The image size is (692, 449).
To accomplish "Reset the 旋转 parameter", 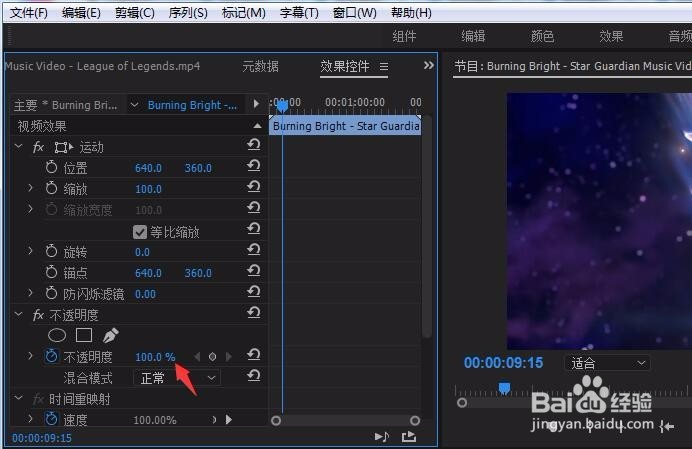I will tap(253, 249).
